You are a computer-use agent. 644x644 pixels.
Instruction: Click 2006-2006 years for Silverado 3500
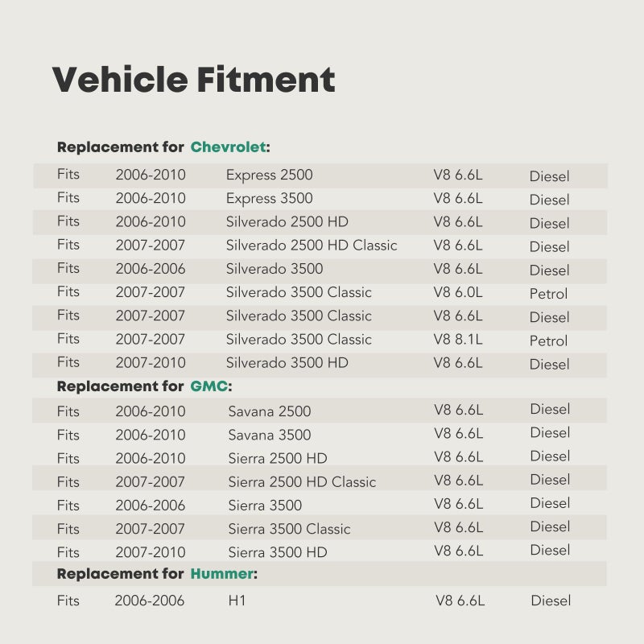151,269
